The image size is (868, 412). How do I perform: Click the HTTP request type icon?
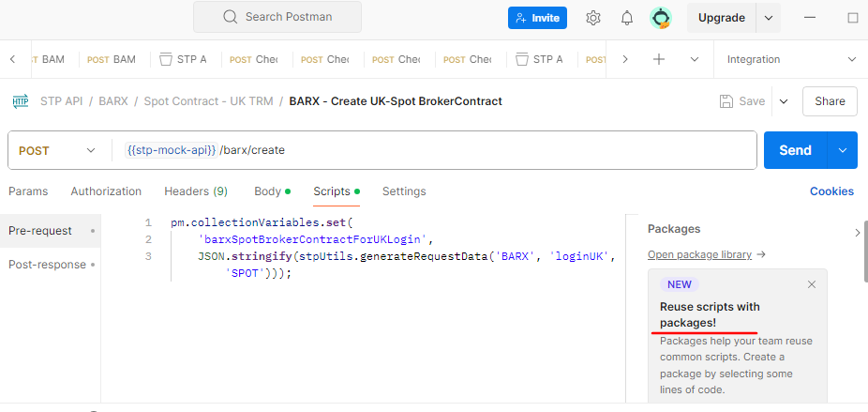[x=19, y=100]
